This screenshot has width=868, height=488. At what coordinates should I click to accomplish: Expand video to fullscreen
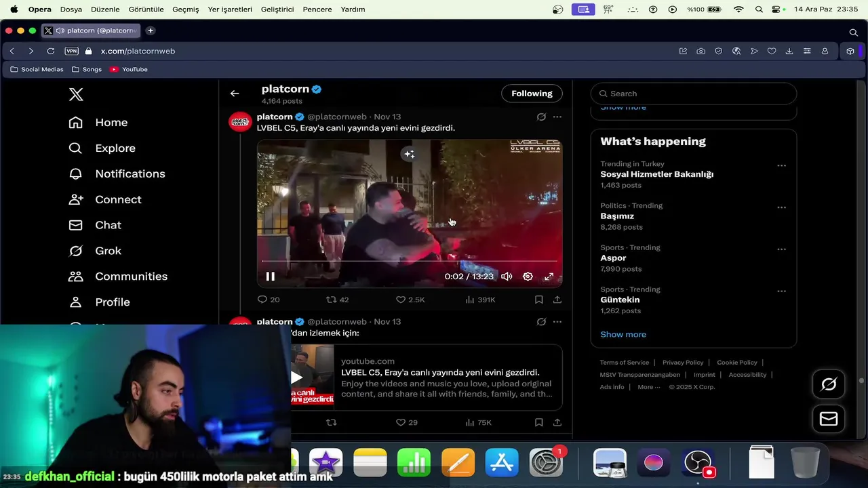pyautogui.click(x=549, y=277)
